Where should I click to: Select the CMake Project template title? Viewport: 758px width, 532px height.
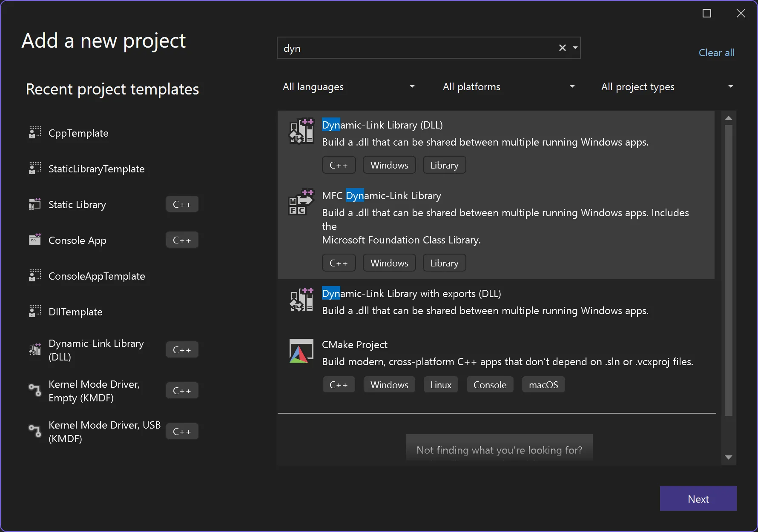coord(355,345)
